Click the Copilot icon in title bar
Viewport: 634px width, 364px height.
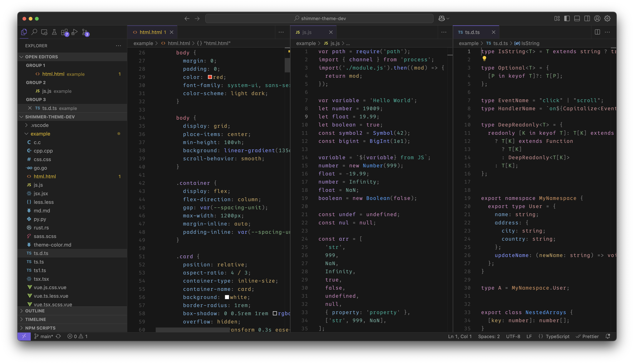pyautogui.click(x=442, y=19)
